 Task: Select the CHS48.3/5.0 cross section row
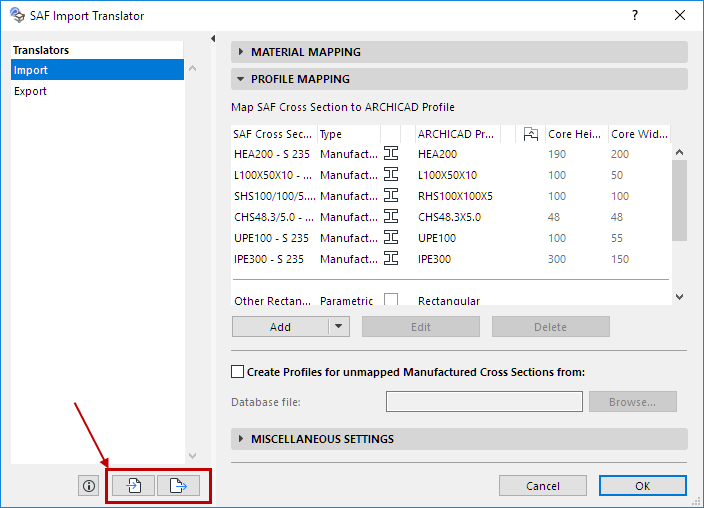coord(451,217)
